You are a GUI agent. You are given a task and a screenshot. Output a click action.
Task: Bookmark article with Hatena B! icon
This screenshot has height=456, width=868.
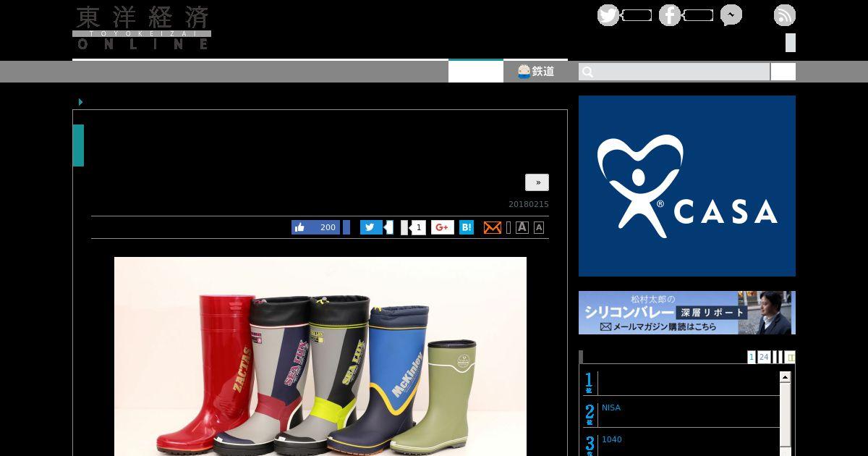[467, 227]
